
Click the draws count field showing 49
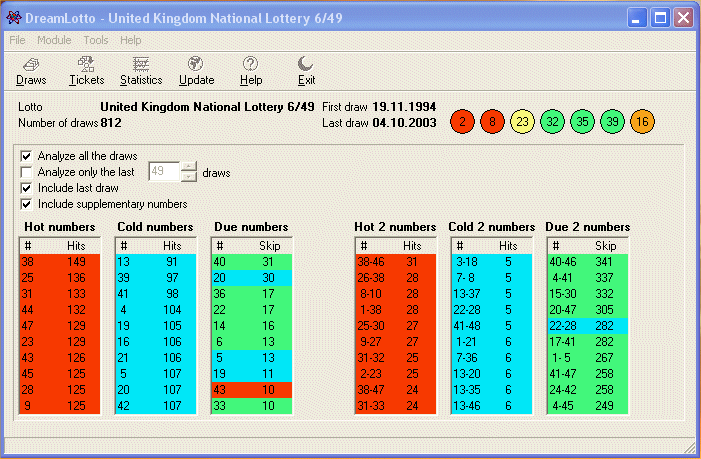click(x=164, y=171)
